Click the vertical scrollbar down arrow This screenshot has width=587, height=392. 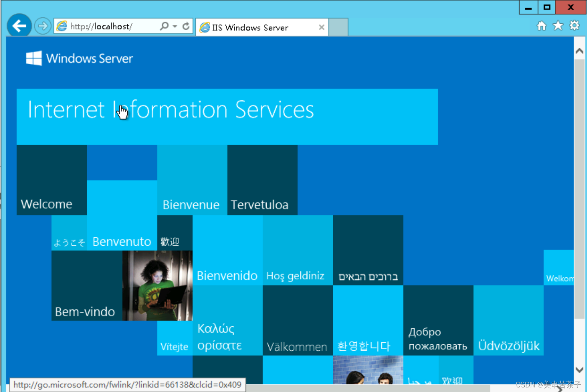[579, 369]
